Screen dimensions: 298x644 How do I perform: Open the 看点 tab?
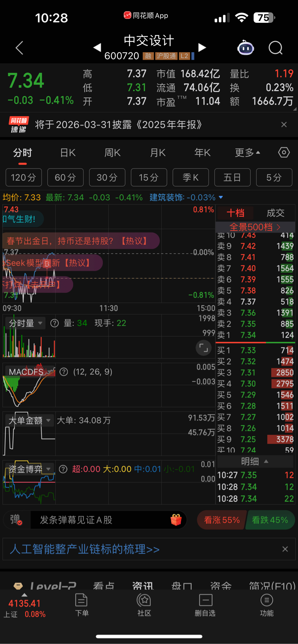coord(104,585)
